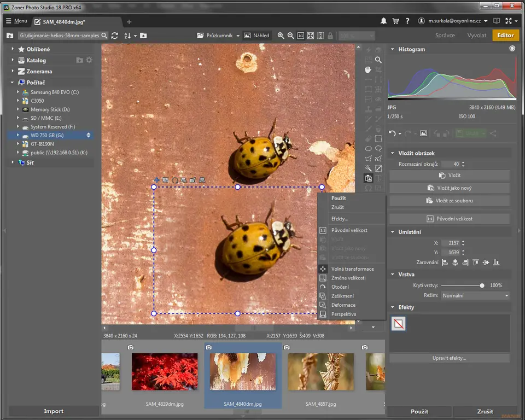Collapse the Histogram panel
525x420 pixels.
pos(393,49)
